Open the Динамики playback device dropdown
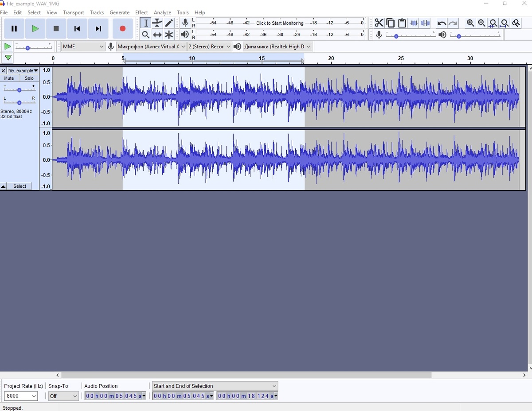 click(x=278, y=47)
